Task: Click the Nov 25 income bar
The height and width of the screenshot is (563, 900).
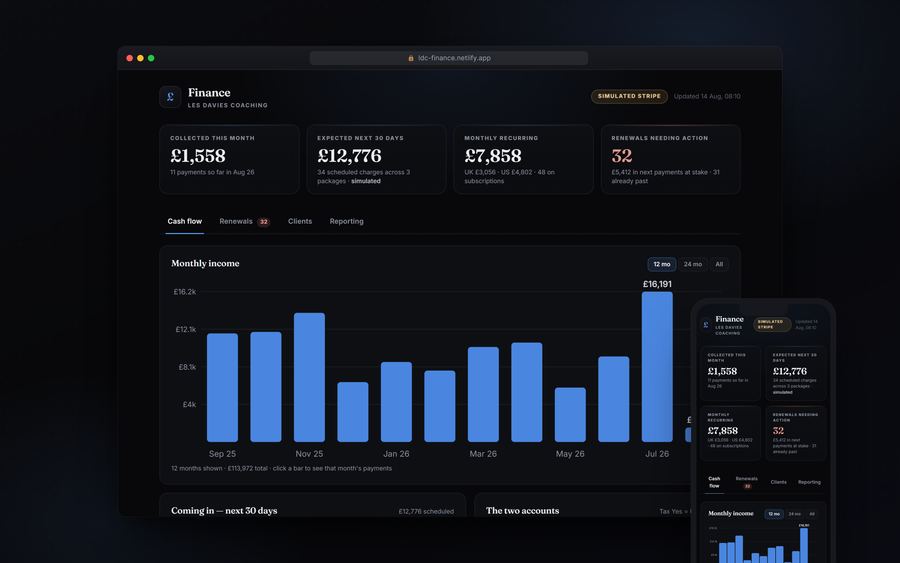Action: point(309,377)
